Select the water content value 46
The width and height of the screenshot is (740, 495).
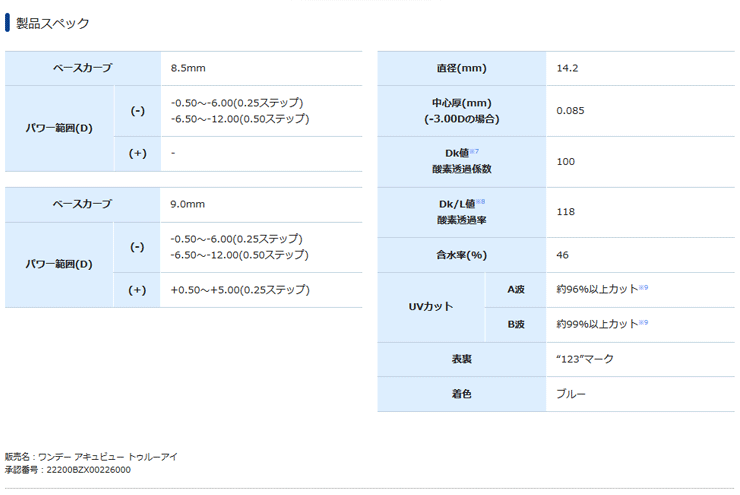click(x=563, y=255)
